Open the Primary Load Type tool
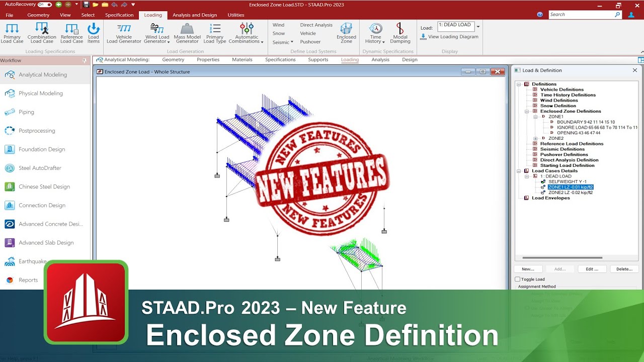The width and height of the screenshot is (644, 362). coord(215,33)
